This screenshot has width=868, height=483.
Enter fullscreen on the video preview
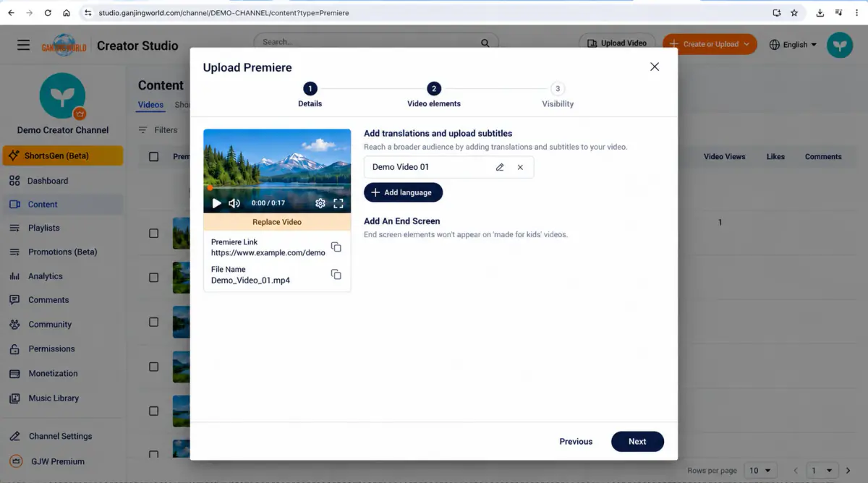click(x=338, y=203)
